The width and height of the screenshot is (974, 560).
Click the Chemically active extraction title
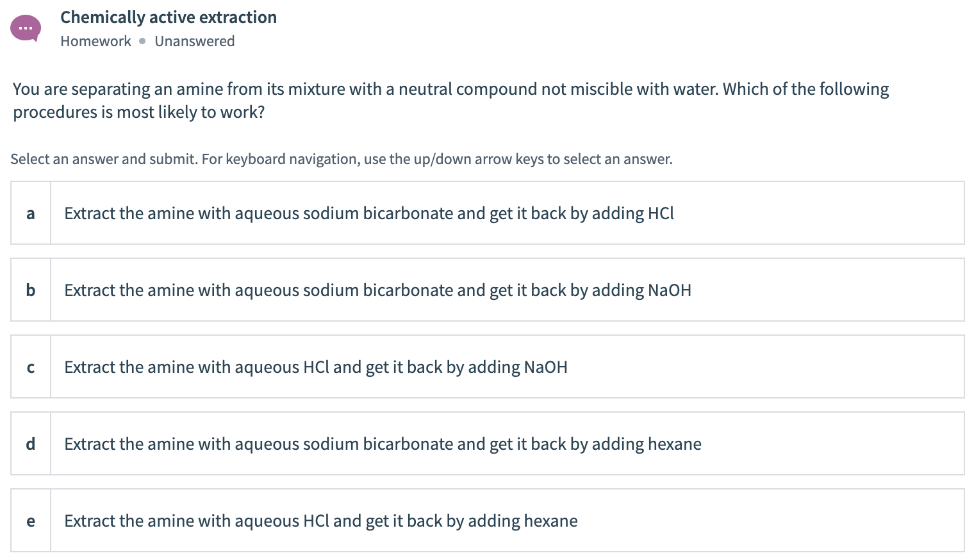[x=169, y=17]
